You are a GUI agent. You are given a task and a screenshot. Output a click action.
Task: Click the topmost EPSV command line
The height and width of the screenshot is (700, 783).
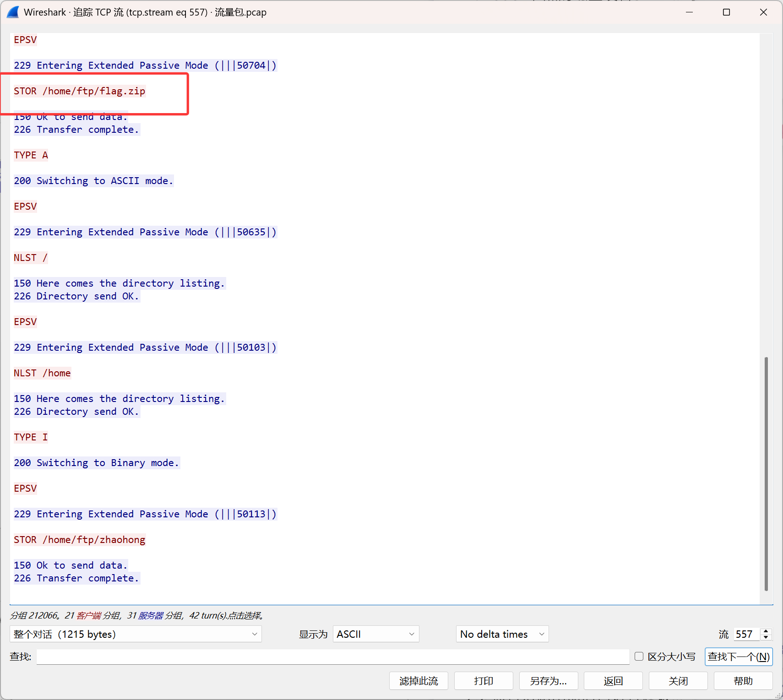coord(25,40)
